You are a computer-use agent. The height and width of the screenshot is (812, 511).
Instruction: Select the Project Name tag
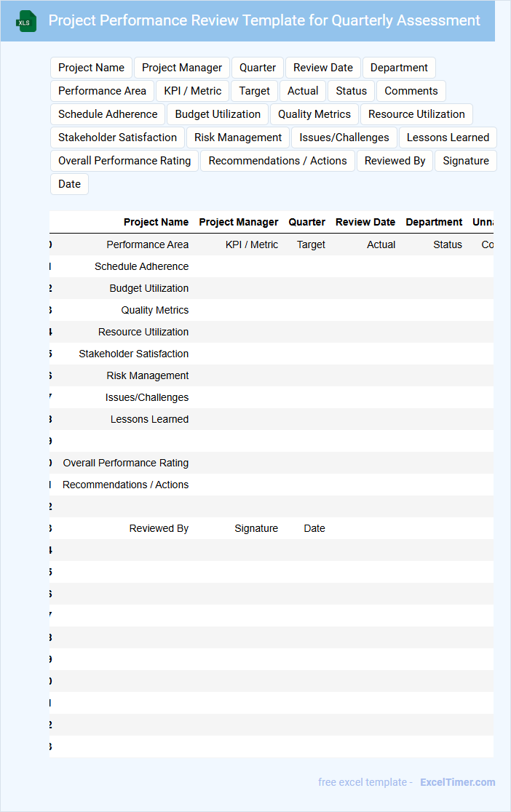coord(91,68)
